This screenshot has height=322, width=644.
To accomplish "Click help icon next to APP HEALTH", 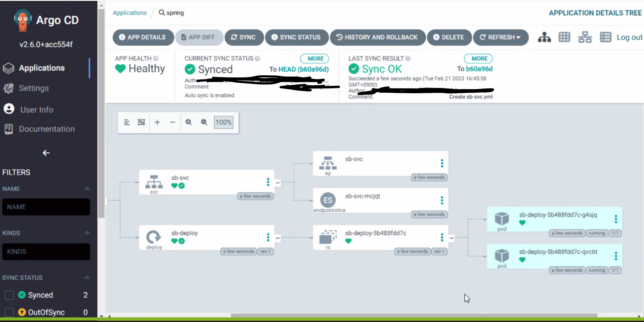I will point(155,58).
